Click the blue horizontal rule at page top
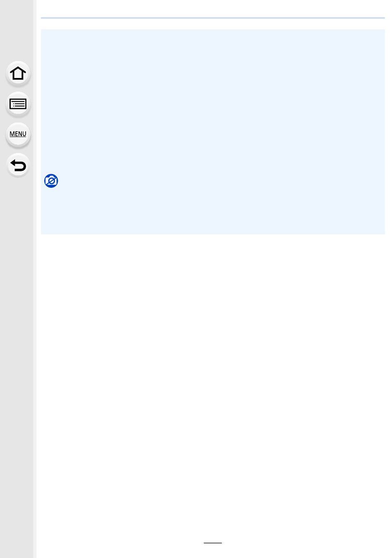The image size is (392, 558). coord(213,18)
